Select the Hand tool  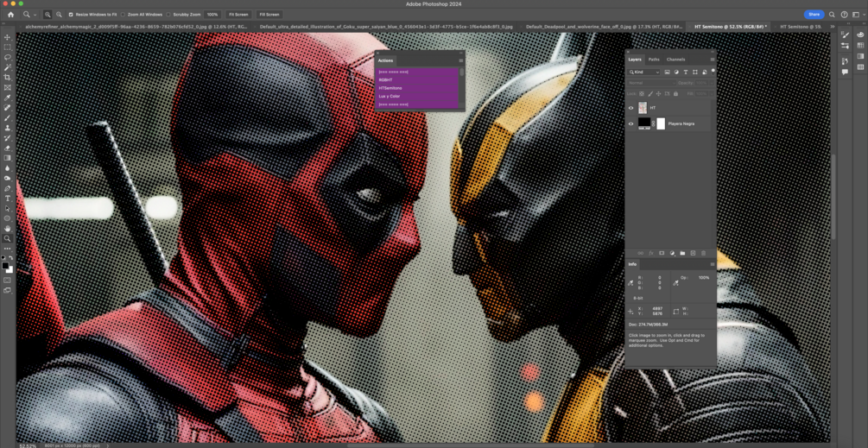(8, 229)
